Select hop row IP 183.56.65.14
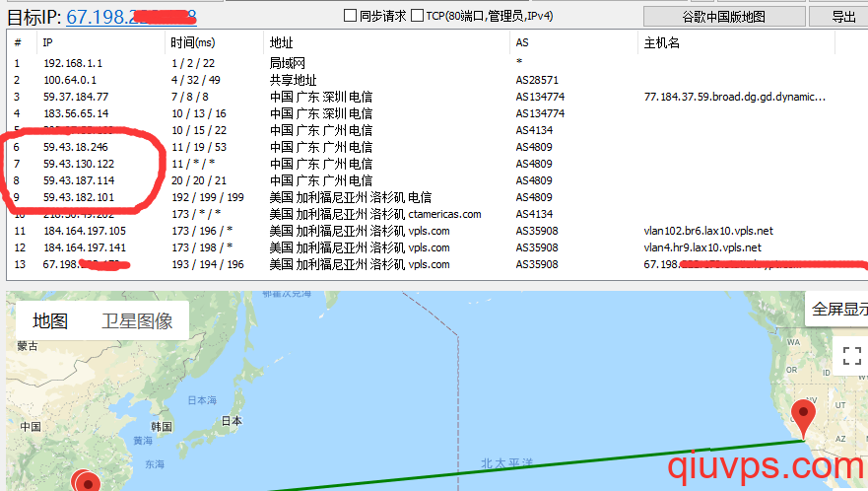Viewport: 868px width, 491px height. (x=76, y=113)
